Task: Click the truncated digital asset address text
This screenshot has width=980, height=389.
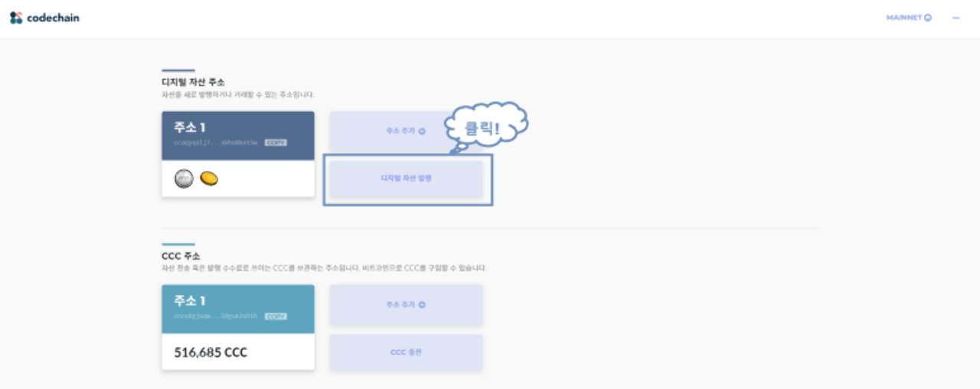Action: (217, 142)
